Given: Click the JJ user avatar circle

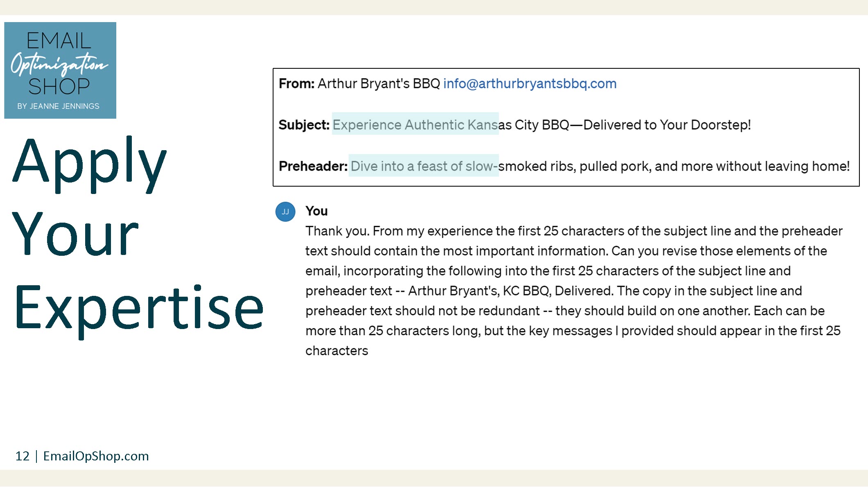Looking at the screenshot, I should pos(285,212).
